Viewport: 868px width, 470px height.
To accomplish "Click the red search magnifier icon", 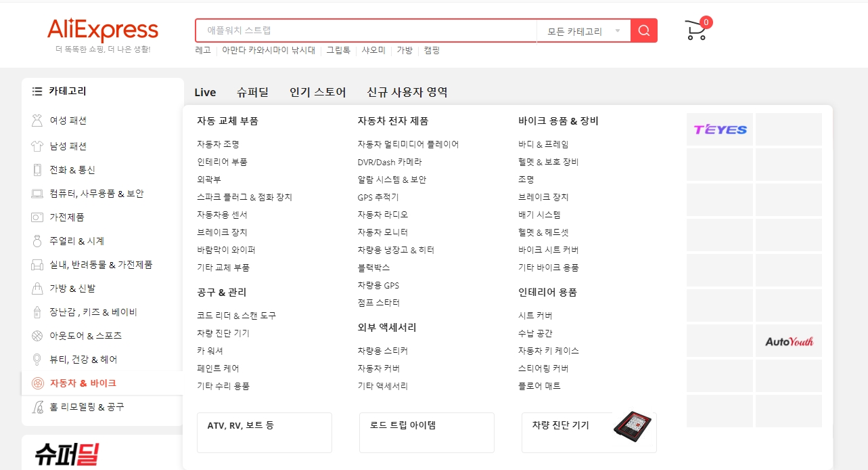I will point(642,30).
